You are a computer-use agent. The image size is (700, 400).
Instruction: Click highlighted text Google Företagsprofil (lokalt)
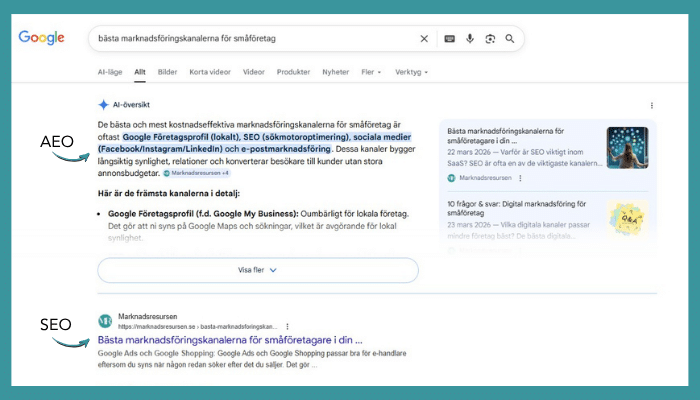coord(182,137)
